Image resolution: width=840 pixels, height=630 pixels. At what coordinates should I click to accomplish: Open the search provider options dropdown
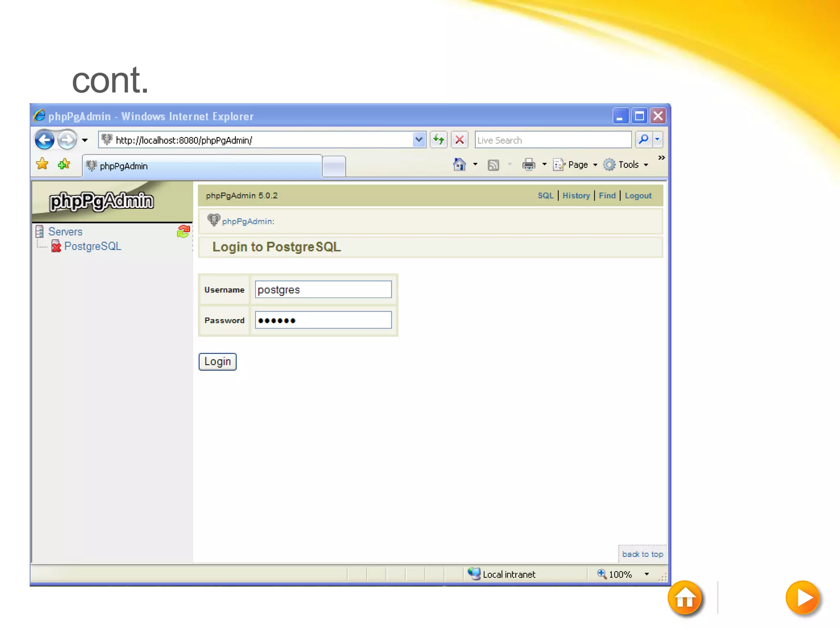click(x=657, y=140)
